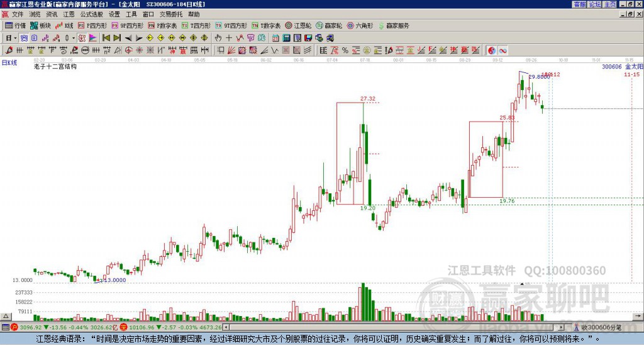Open the 江恩 menu
The height and width of the screenshot is (345, 644).
click(x=69, y=14)
